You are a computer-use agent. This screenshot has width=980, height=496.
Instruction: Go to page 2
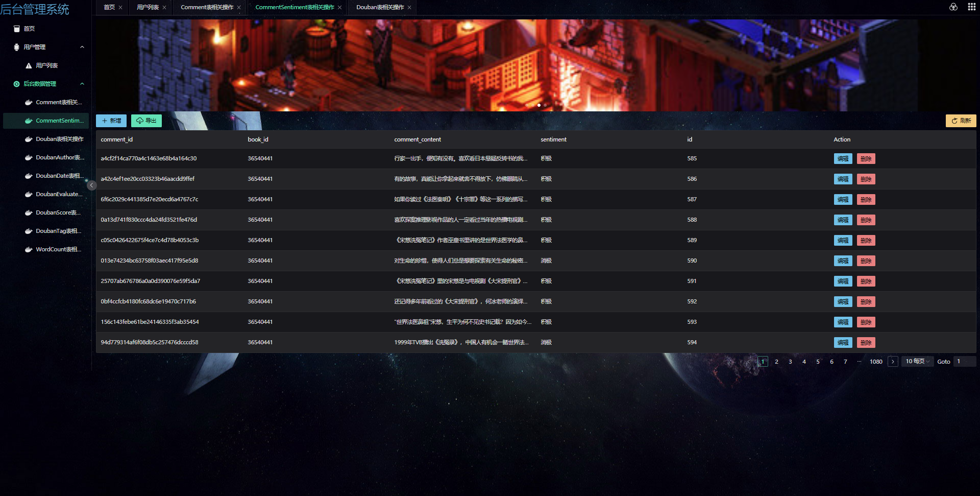tap(777, 362)
